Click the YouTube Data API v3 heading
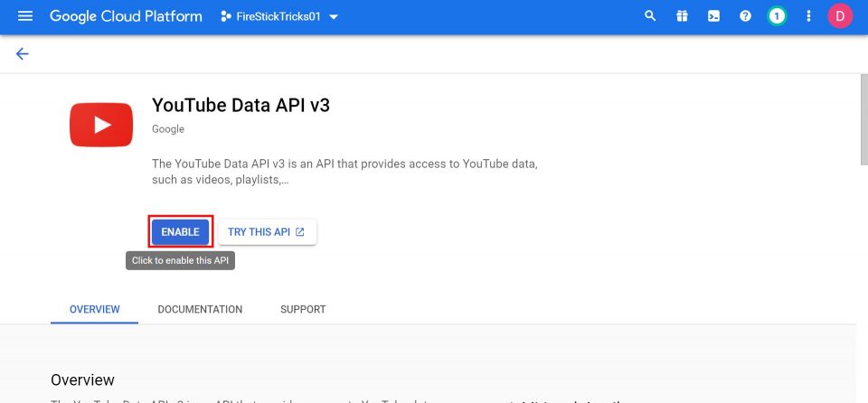868x403 pixels. (x=241, y=105)
